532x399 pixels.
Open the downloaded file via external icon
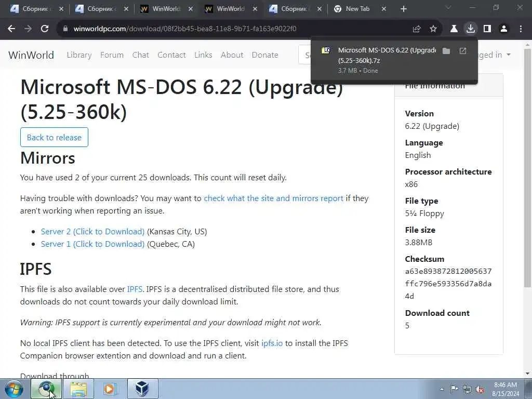[x=463, y=51]
